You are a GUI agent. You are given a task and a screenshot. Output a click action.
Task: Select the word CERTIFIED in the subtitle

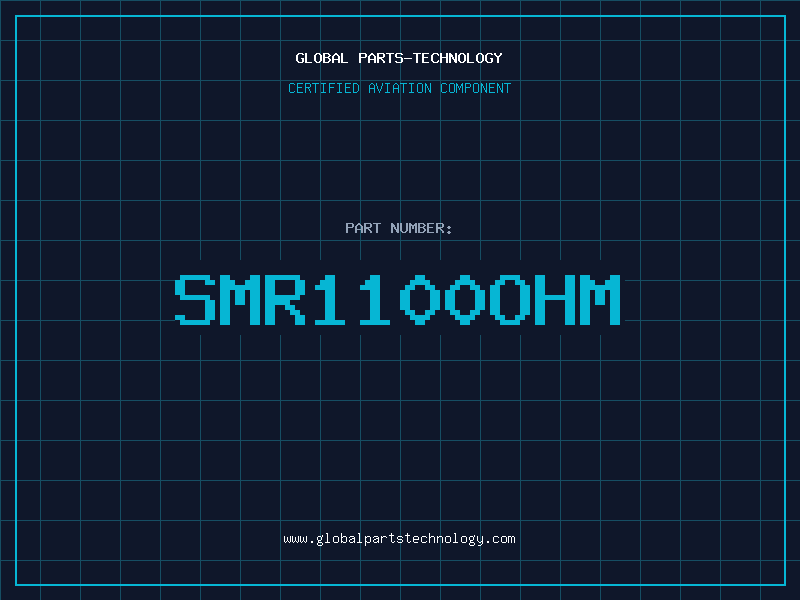pyautogui.click(x=324, y=88)
